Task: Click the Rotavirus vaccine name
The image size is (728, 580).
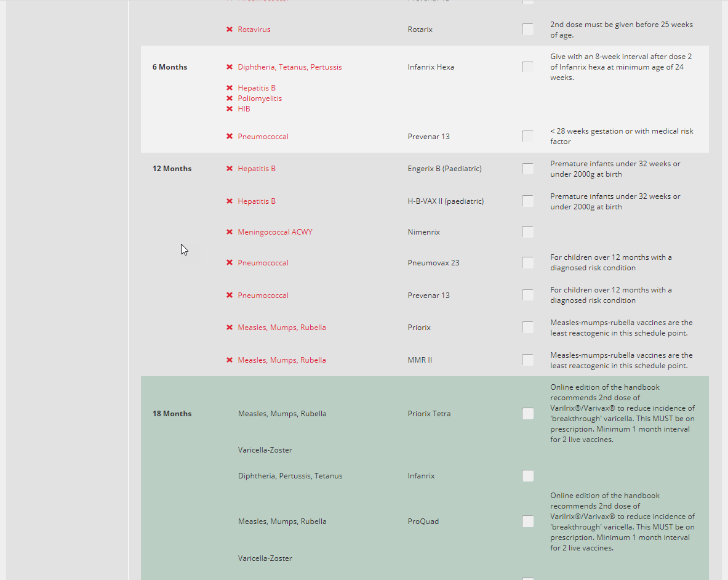Action: tap(254, 30)
